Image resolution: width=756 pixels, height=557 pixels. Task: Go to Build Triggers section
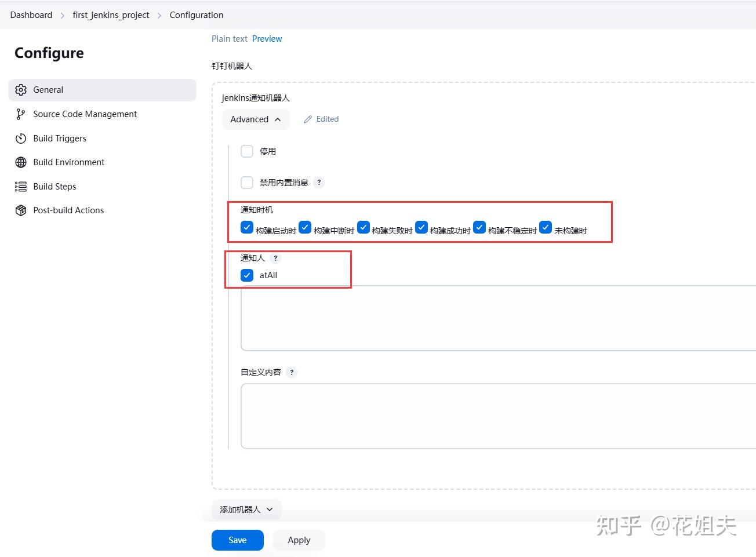coord(103,139)
